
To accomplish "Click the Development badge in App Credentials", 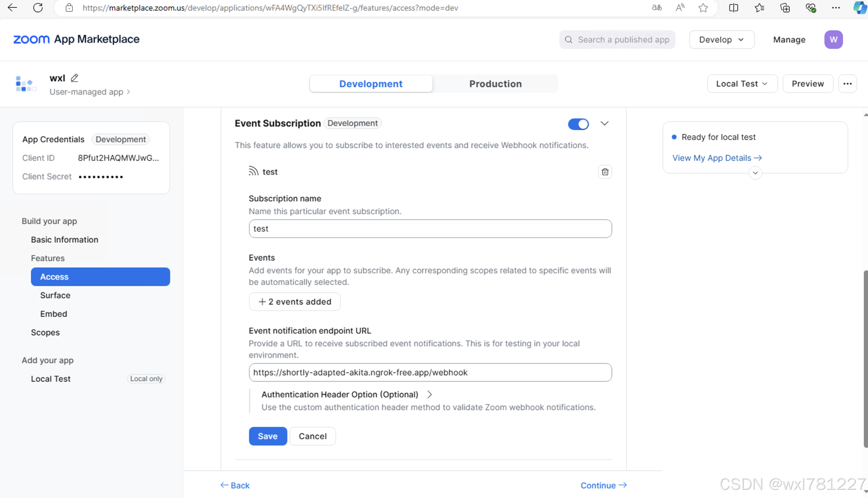I will pos(121,139).
